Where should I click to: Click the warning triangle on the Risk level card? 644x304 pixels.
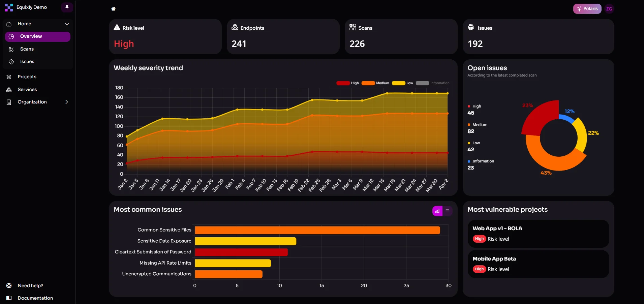[x=116, y=28]
